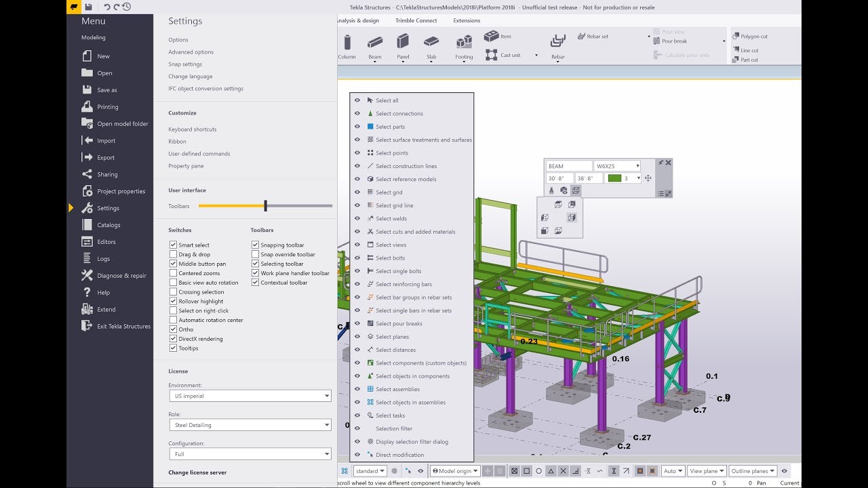This screenshot has width=868, height=488.
Task: Click the Display selection filter dialog icon
Action: (x=370, y=441)
